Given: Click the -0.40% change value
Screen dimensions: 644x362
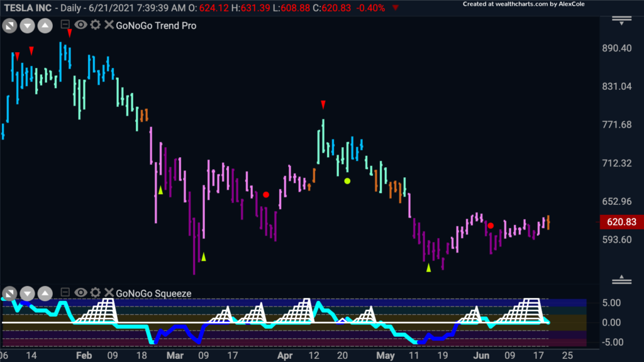Looking at the screenshot, I should tap(370, 8).
